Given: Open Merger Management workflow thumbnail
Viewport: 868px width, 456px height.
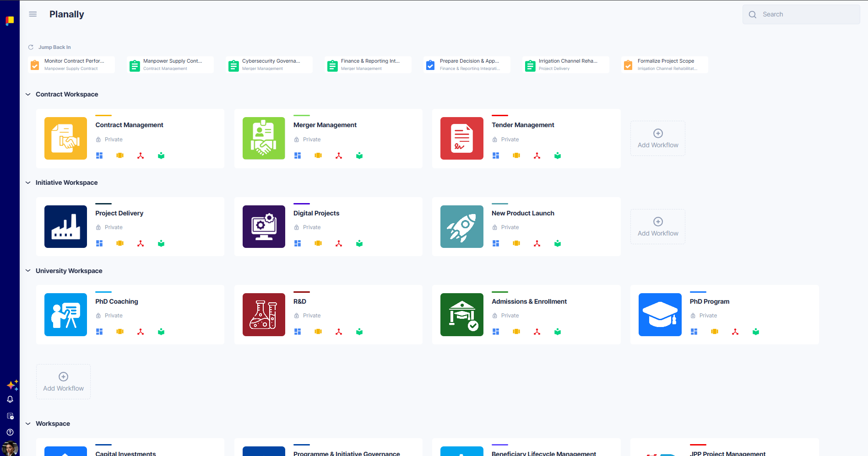Looking at the screenshot, I should pyautogui.click(x=264, y=138).
